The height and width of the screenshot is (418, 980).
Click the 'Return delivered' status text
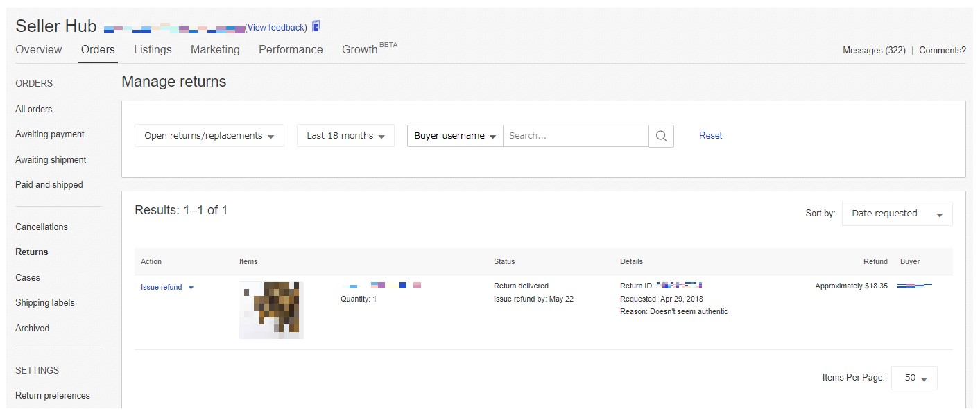[521, 286]
